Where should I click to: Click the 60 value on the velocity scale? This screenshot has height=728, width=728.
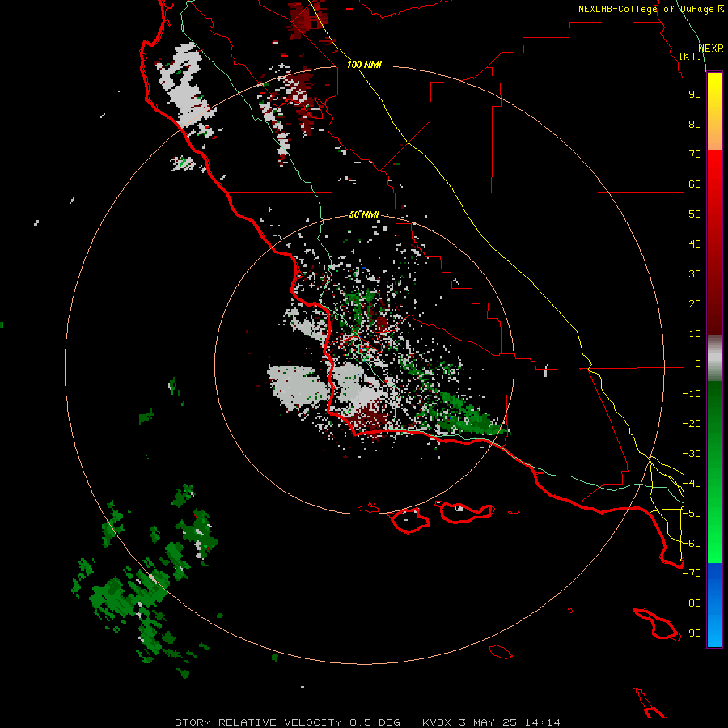point(695,184)
